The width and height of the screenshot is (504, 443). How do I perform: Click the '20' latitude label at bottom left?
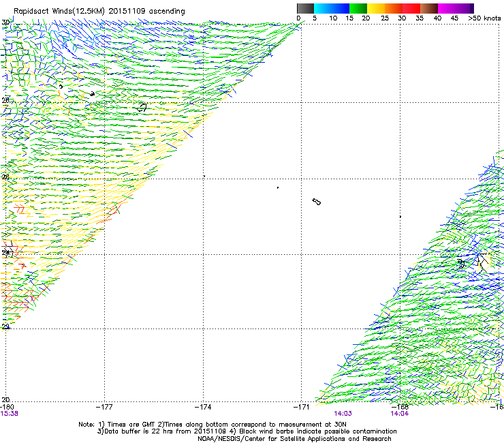5,399
